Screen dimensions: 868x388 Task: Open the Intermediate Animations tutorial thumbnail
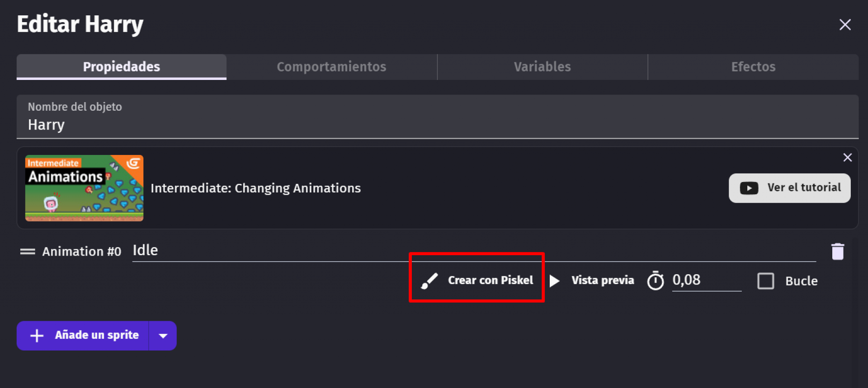pyautogui.click(x=85, y=188)
